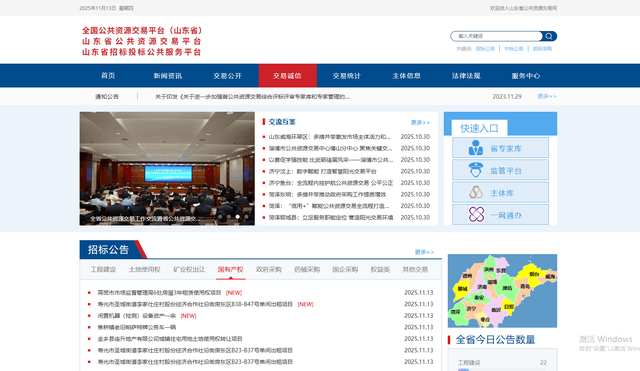Viewport: 640px width, 371px height.
Task: Click 更多 link beside 交流互鉴
Action: [x=420, y=122]
